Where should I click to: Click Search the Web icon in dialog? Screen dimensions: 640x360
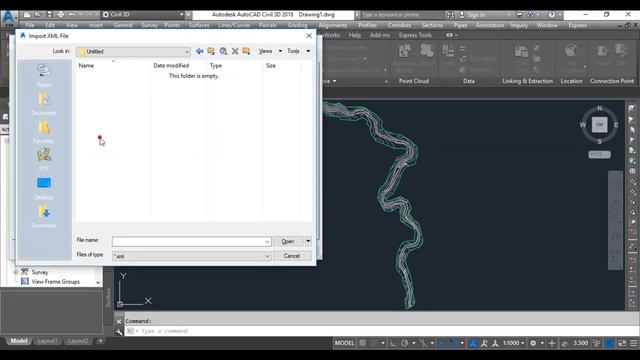pos(223,51)
